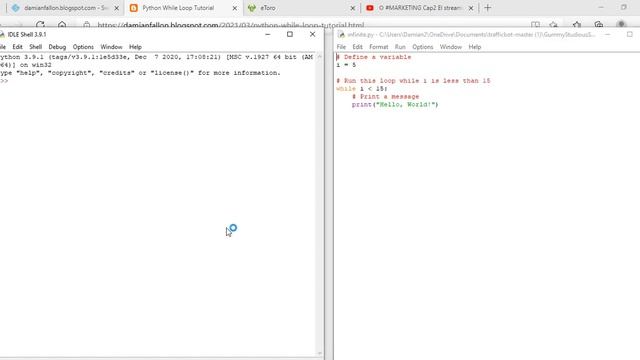Maximize the infinite.py editor window
Screen dimensions: 640x360
(x=629, y=35)
